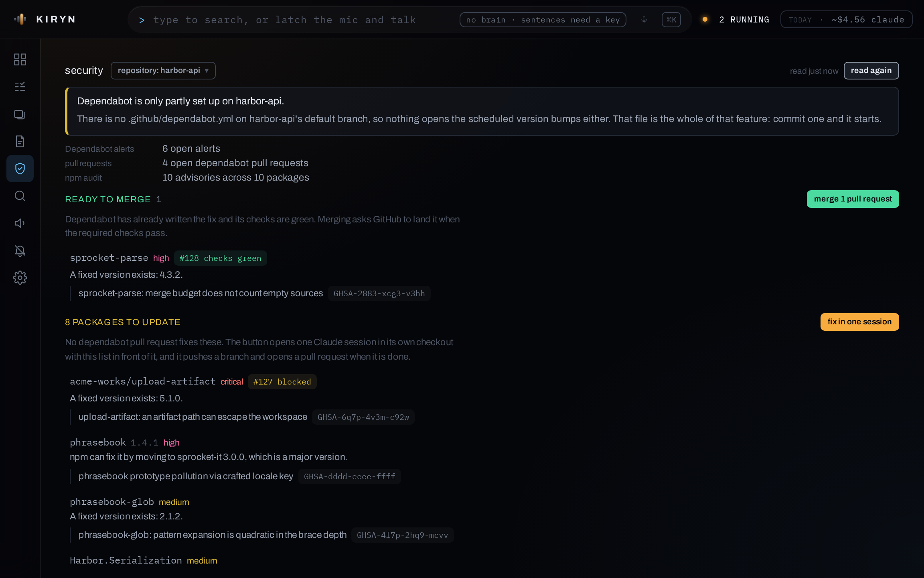924x578 pixels.
Task: Open the 2 RUNNING status indicator
Action: click(x=736, y=20)
